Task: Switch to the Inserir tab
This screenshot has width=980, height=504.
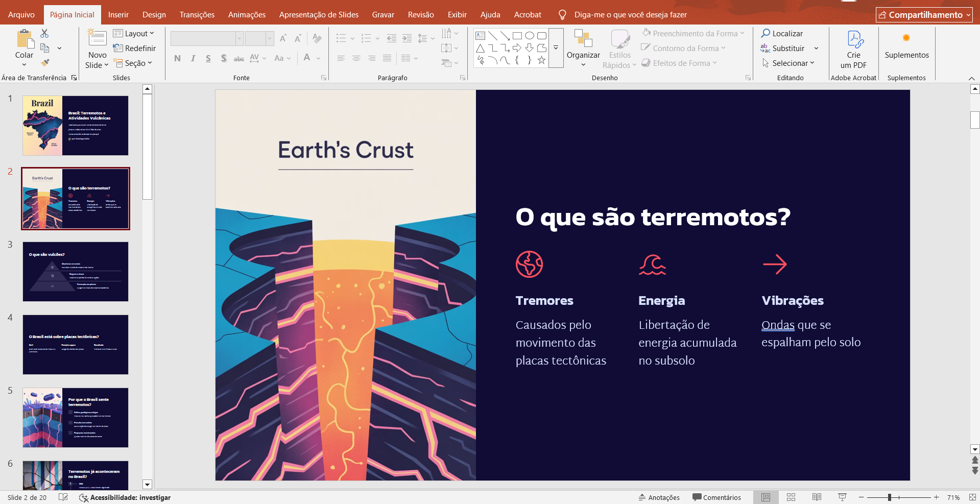Action: tap(118, 15)
